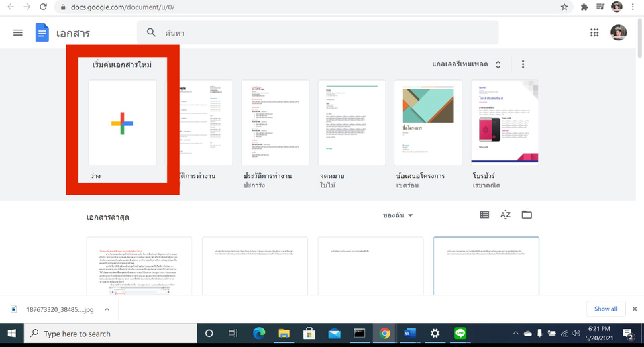
Task: Close the downloads bar
Action: coord(635,309)
